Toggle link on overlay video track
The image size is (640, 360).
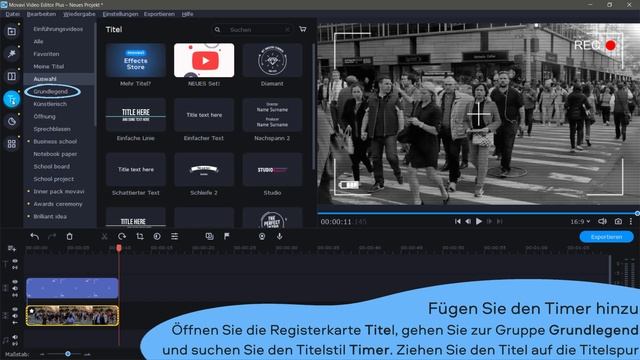click(15, 295)
